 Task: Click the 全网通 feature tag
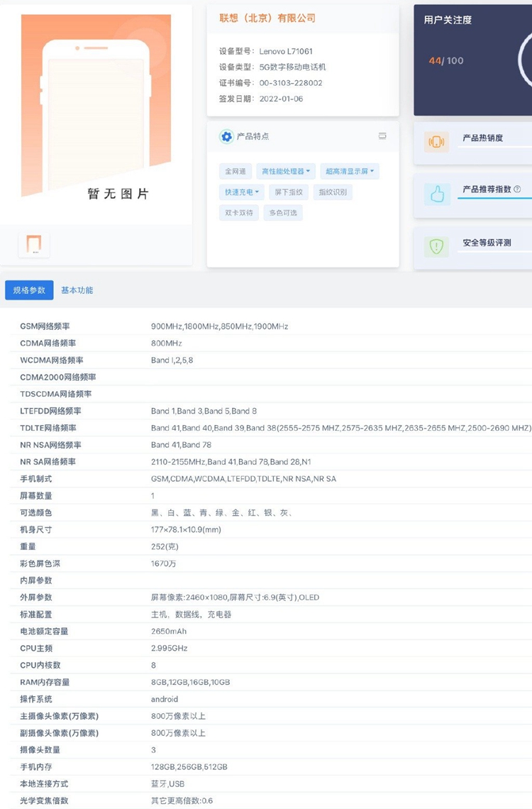tap(235, 171)
